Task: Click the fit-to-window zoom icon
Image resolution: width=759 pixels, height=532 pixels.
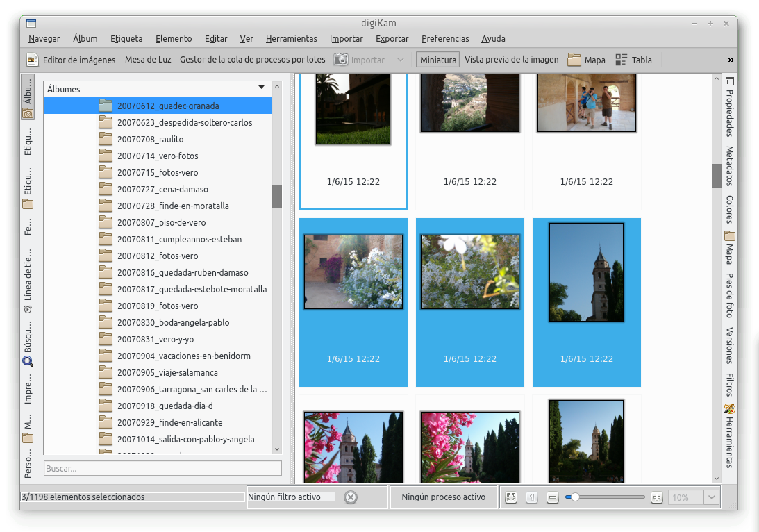Action: click(x=511, y=497)
